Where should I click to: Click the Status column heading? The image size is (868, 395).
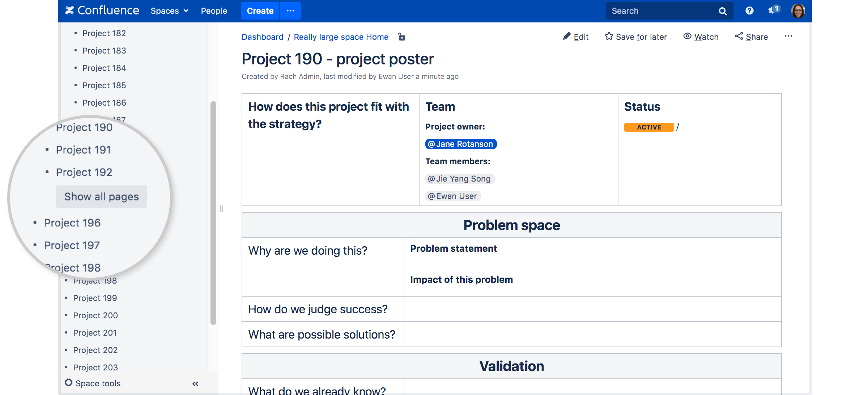click(642, 107)
